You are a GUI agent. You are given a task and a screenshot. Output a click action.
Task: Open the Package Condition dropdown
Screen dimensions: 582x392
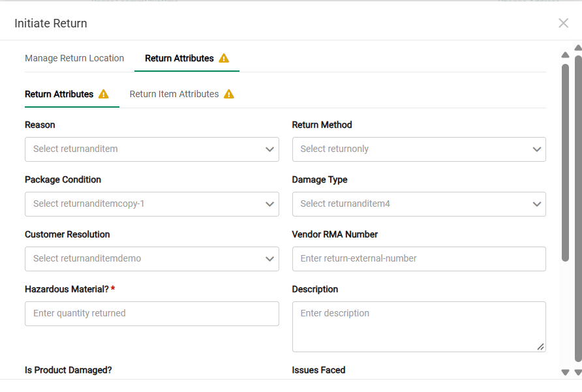[x=152, y=204]
